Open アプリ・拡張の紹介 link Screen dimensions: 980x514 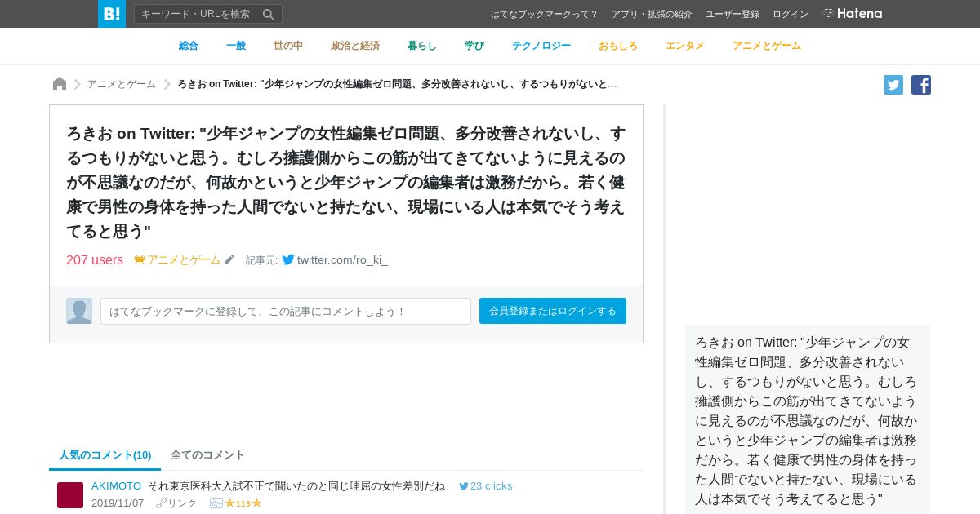point(652,14)
